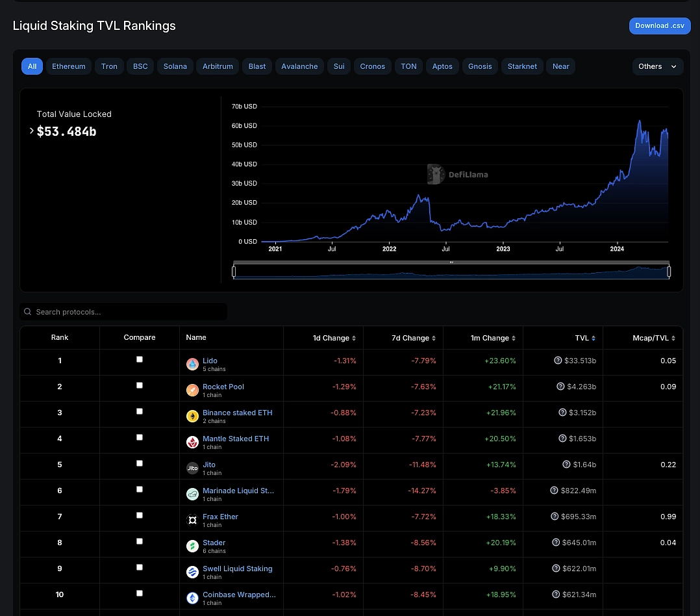Check the compare box for Jito

pyautogui.click(x=139, y=463)
